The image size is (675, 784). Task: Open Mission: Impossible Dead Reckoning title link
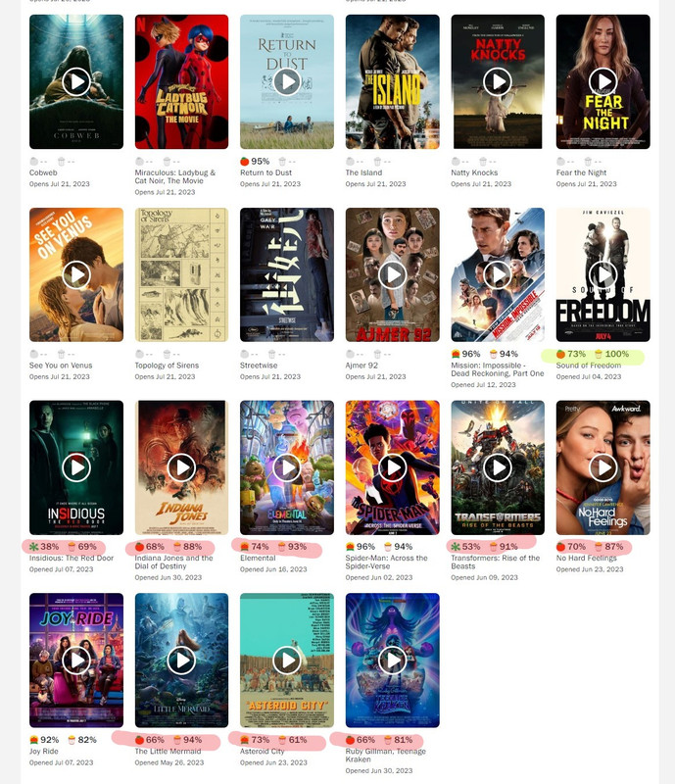(x=498, y=369)
